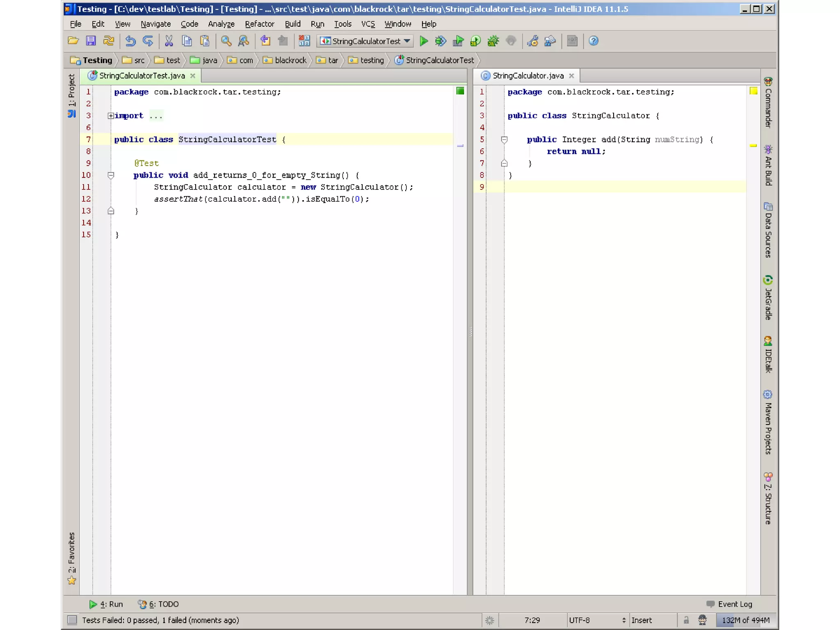Click the Help question mark icon
This screenshot has width=840, height=630.
pos(593,41)
